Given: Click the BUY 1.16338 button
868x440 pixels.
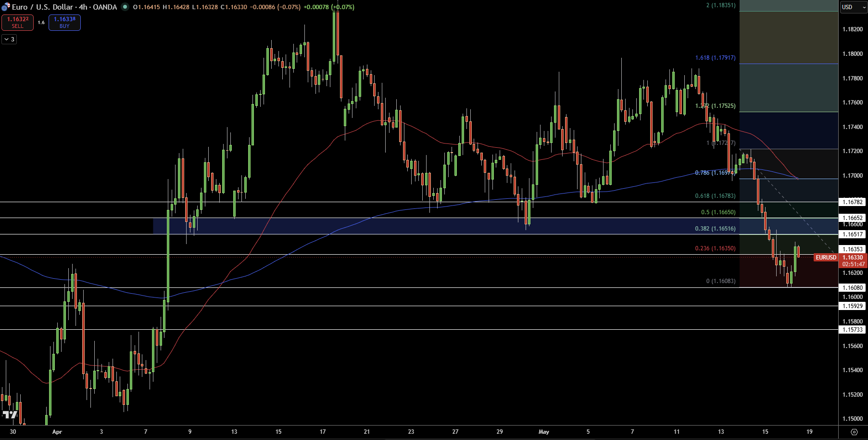Looking at the screenshot, I should click(x=64, y=22).
